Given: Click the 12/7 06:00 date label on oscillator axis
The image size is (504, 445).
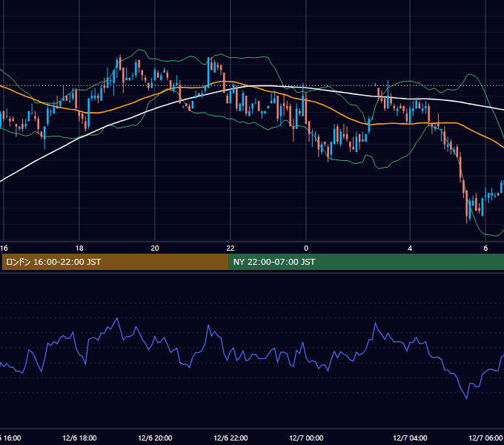Looking at the screenshot, I should pos(485,438).
